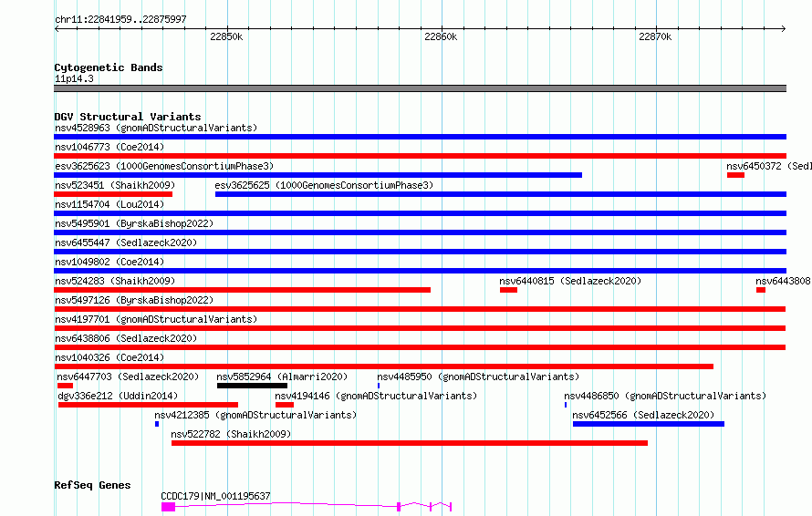812x516 pixels.
Task: Open dgv336e212 (Uddin2014) label
Action: (x=118, y=396)
